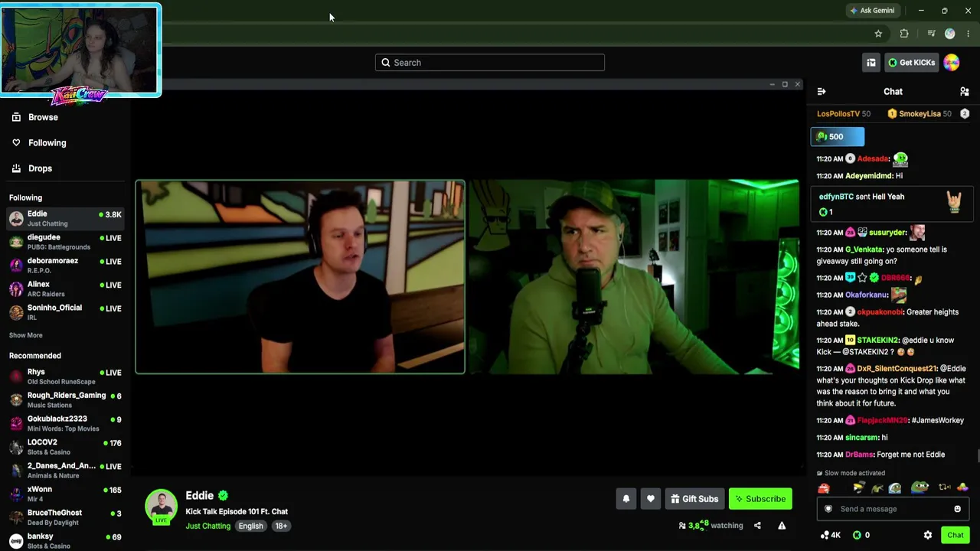Expand the Following list with Show More
The image size is (980, 551).
pyautogui.click(x=26, y=335)
